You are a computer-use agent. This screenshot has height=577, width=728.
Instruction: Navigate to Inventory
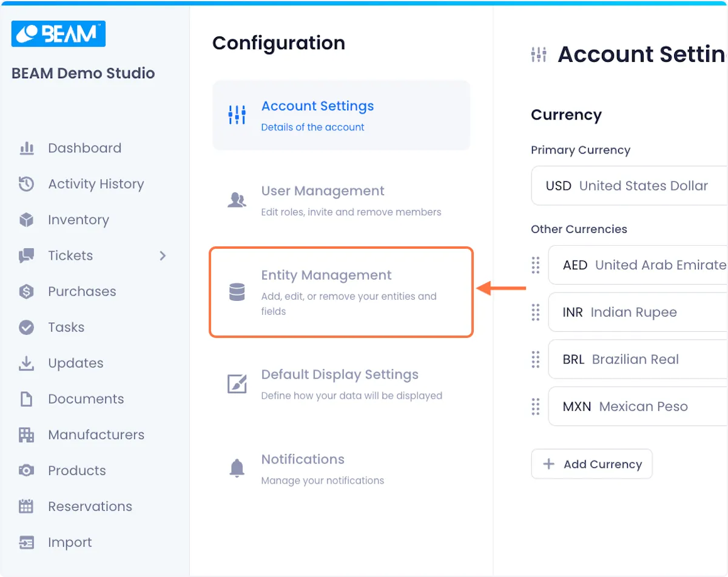pos(78,220)
